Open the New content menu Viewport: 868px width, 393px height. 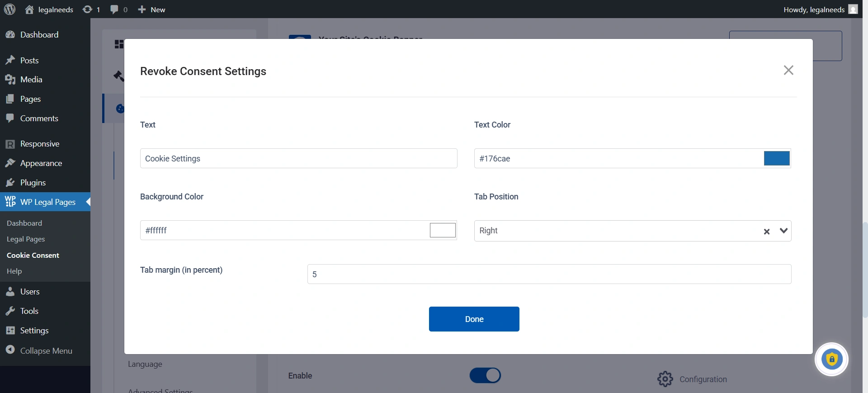pyautogui.click(x=152, y=9)
